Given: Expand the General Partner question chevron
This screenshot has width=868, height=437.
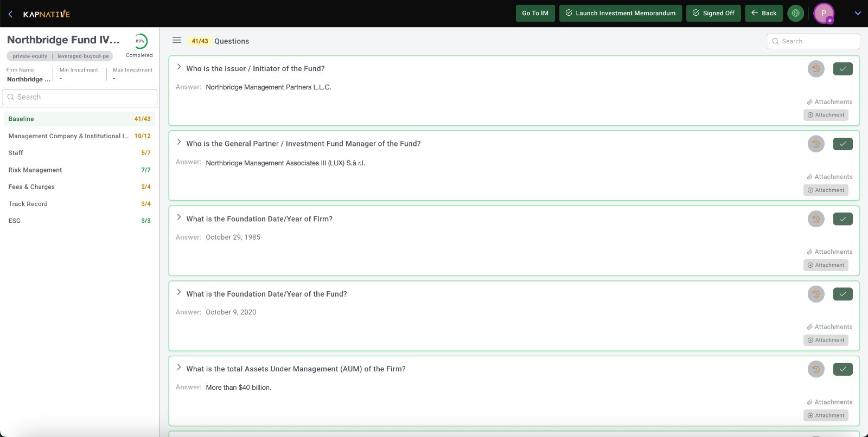Looking at the screenshot, I should [179, 142].
